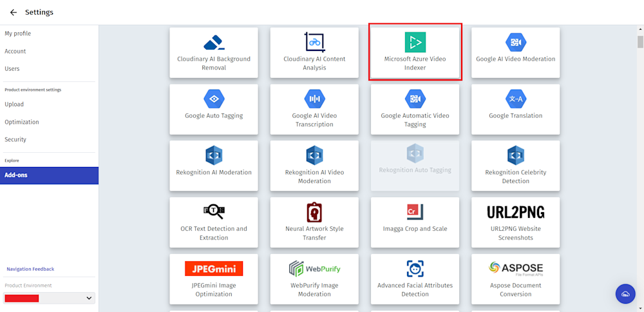The height and width of the screenshot is (312, 644).
Task: Open the Advanced Facial Attributes Detection icon
Action: click(415, 268)
